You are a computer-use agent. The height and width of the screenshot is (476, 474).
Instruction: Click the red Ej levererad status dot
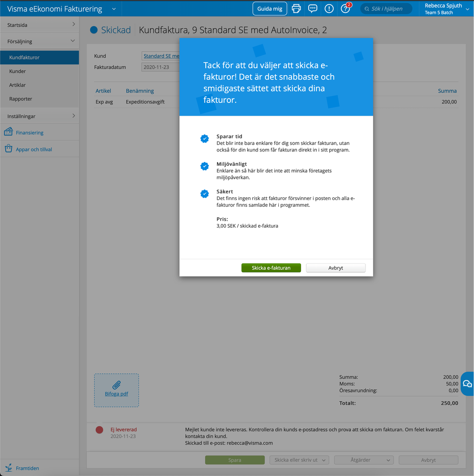click(x=99, y=430)
